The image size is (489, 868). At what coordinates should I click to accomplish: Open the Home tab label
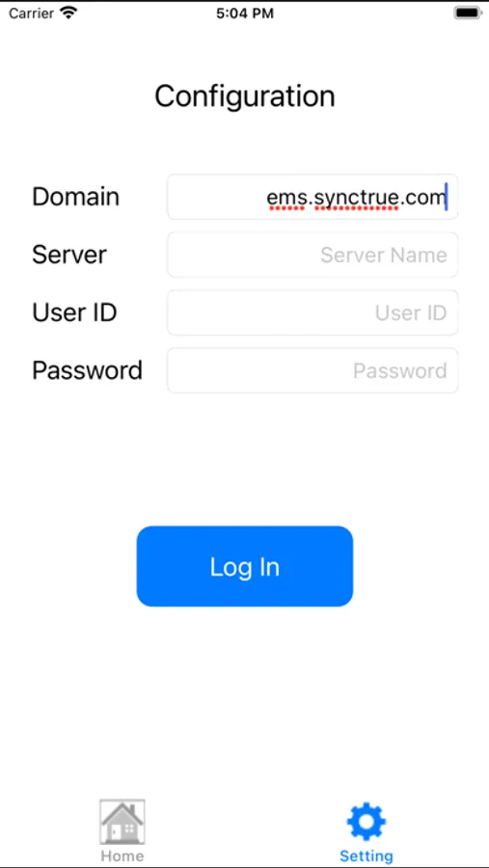122,855
